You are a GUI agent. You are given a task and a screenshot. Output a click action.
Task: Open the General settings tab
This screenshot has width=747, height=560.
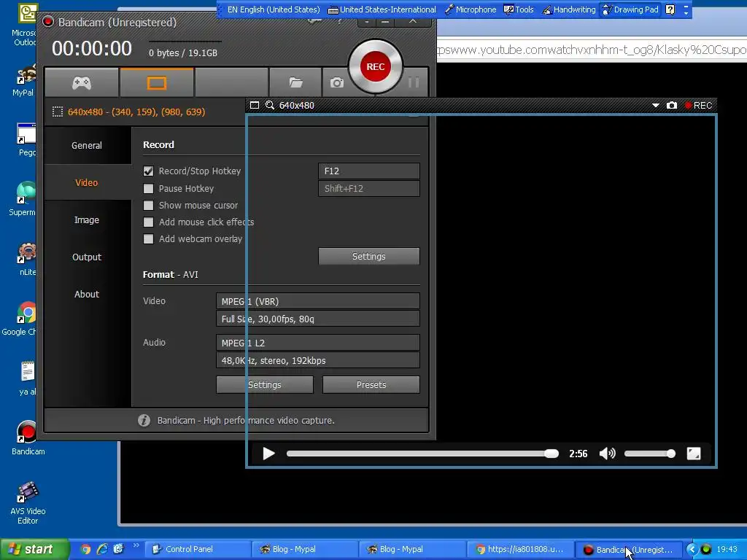pyautogui.click(x=87, y=145)
